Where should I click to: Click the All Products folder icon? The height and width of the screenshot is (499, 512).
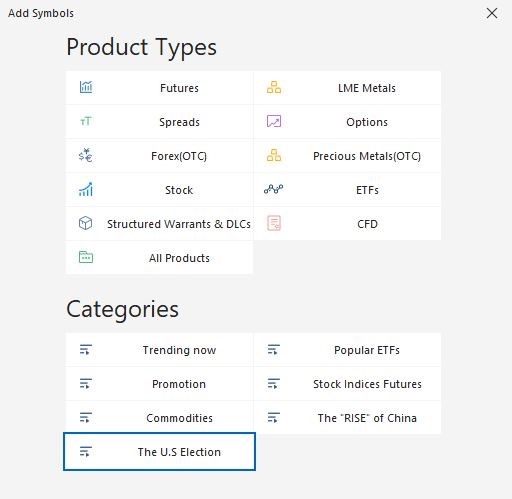[x=86, y=257]
